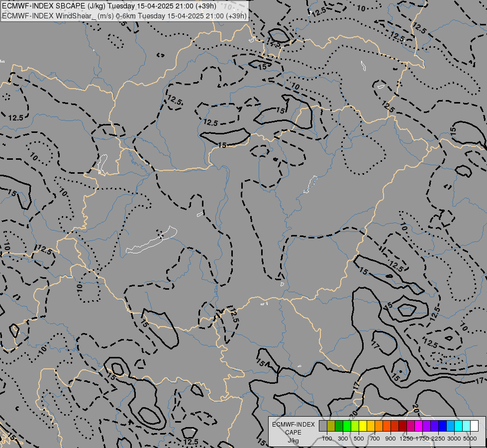Choose the bright green legend swatch
Image resolution: width=487 pixels, height=448 pixels.
pyautogui.click(x=347, y=426)
